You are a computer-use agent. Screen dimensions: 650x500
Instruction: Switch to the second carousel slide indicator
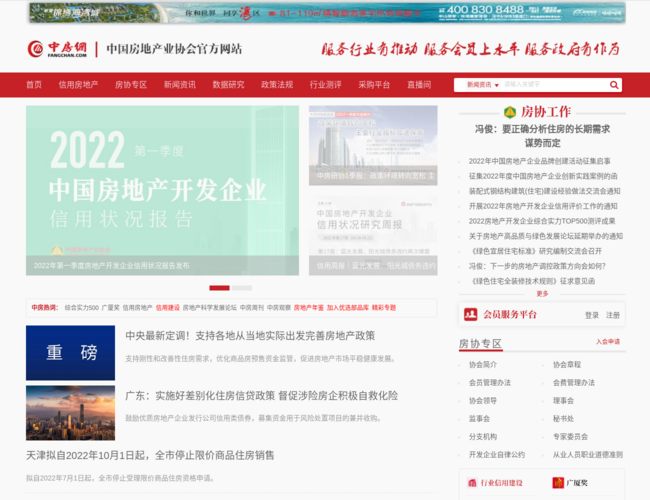242,287
